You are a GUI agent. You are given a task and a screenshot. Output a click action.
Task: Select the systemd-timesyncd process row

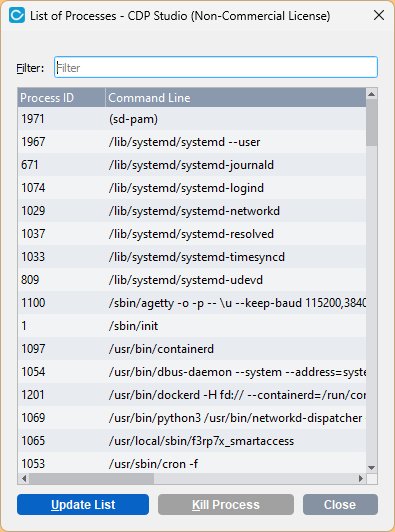pyautogui.click(x=192, y=257)
